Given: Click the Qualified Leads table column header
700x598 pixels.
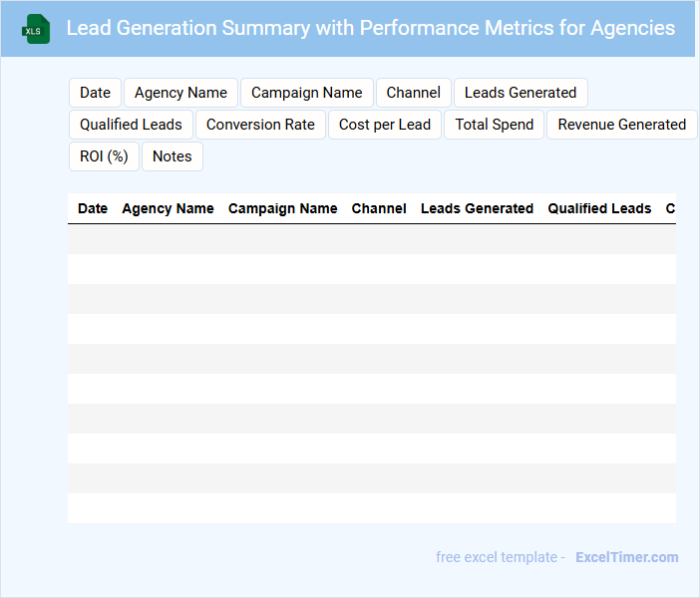Looking at the screenshot, I should 599,208.
